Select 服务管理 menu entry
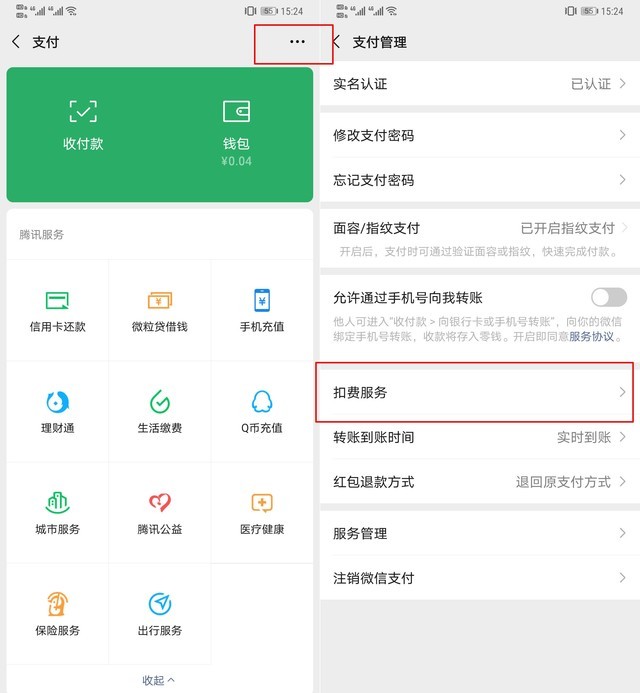The height and width of the screenshot is (693, 640). pyautogui.click(x=480, y=533)
